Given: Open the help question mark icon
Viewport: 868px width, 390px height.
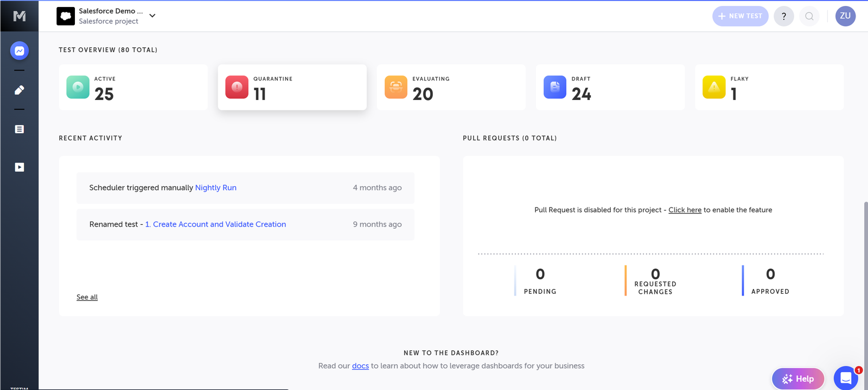Looking at the screenshot, I should 783,16.
